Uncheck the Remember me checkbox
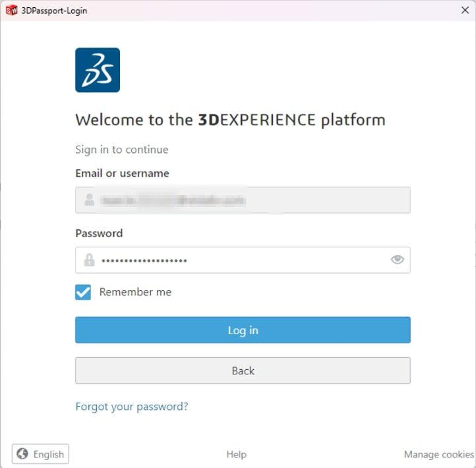The width and height of the screenshot is (476, 468). (x=83, y=292)
